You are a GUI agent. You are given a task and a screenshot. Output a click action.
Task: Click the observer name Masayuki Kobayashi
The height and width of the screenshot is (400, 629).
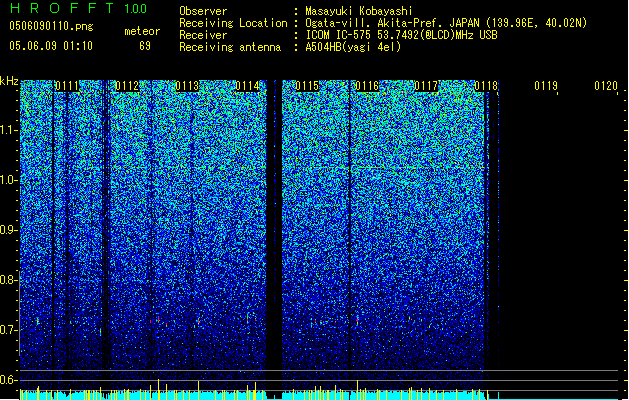pos(359,11)
